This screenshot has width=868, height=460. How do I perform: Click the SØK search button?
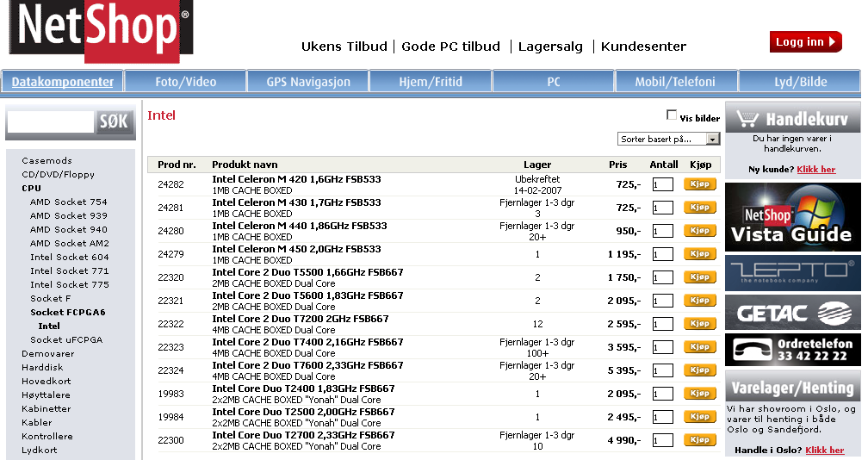pos(114,121)
